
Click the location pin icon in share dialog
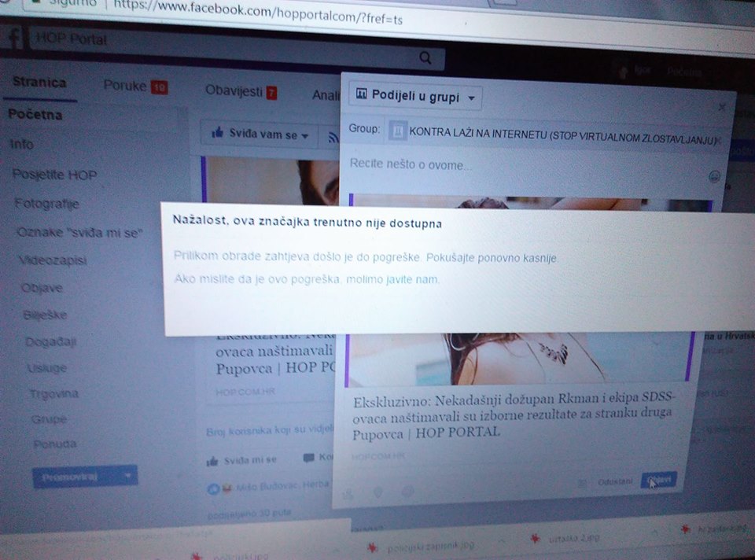tap(378, 492)
